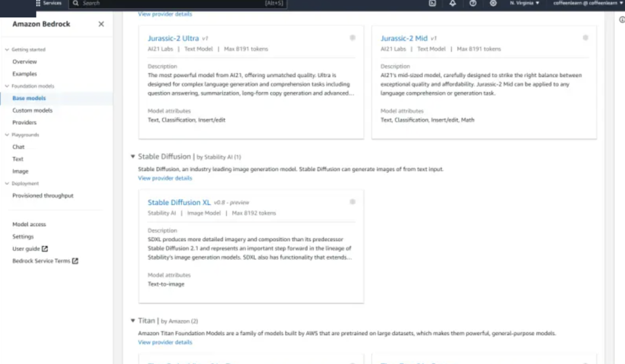The image size is (625, 364).
Task: Open the Image playground
Action: pos(20,171)
